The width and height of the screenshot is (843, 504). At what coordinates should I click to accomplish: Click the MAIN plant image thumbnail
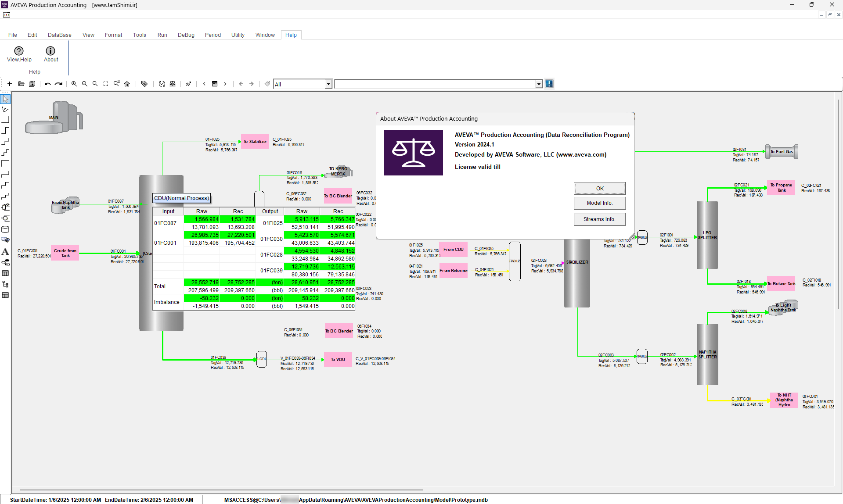[x=54, y=118]
